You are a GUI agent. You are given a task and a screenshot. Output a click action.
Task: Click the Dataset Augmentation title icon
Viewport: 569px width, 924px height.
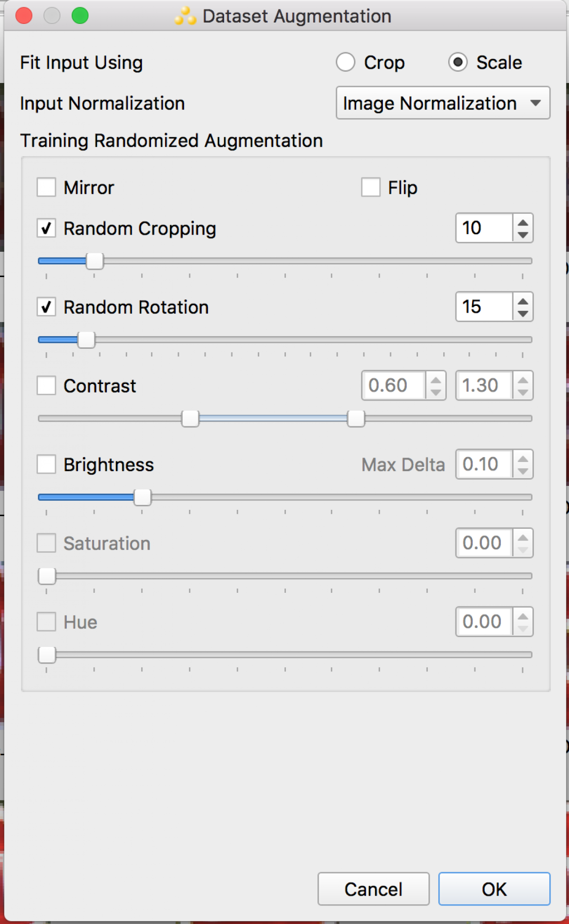185,16
